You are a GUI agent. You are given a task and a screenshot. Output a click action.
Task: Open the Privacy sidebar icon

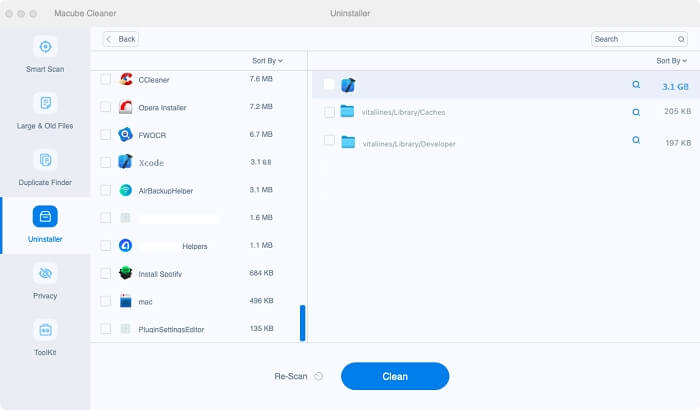45,273
